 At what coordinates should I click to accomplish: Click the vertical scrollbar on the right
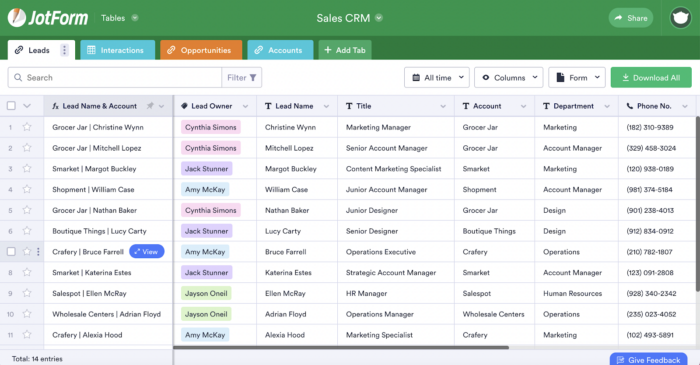click(697, 204)
